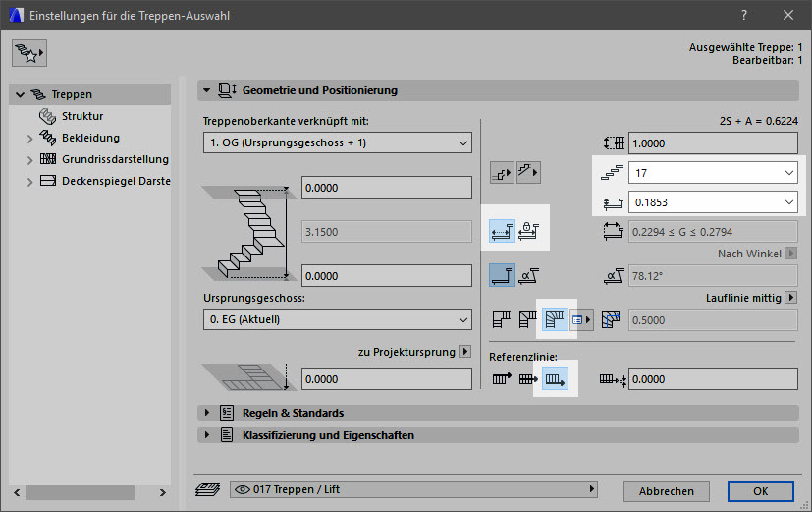Click the Struktur stair icon in tree
The width and height of the screenshot is (812, 512).
[48, 116]
